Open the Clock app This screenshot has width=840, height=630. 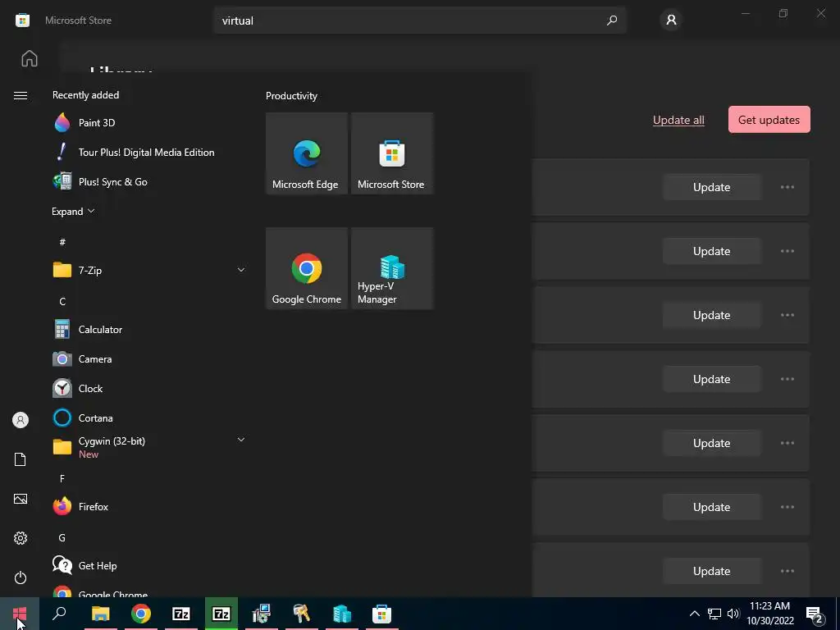click(x=148, y=388)
